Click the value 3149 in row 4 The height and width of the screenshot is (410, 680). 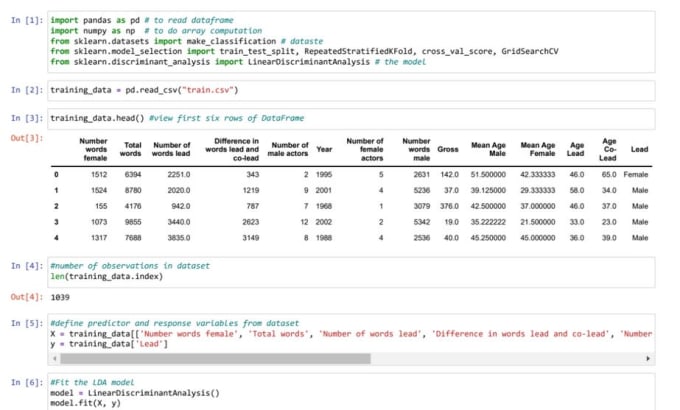pos(251,238)
